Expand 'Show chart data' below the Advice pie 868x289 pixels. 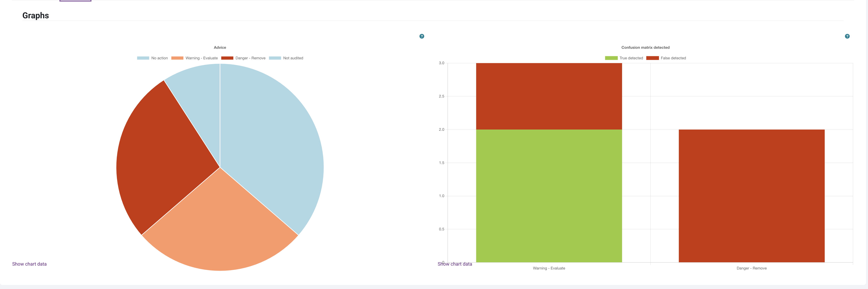pyautogui.click(x=29, y=264)
